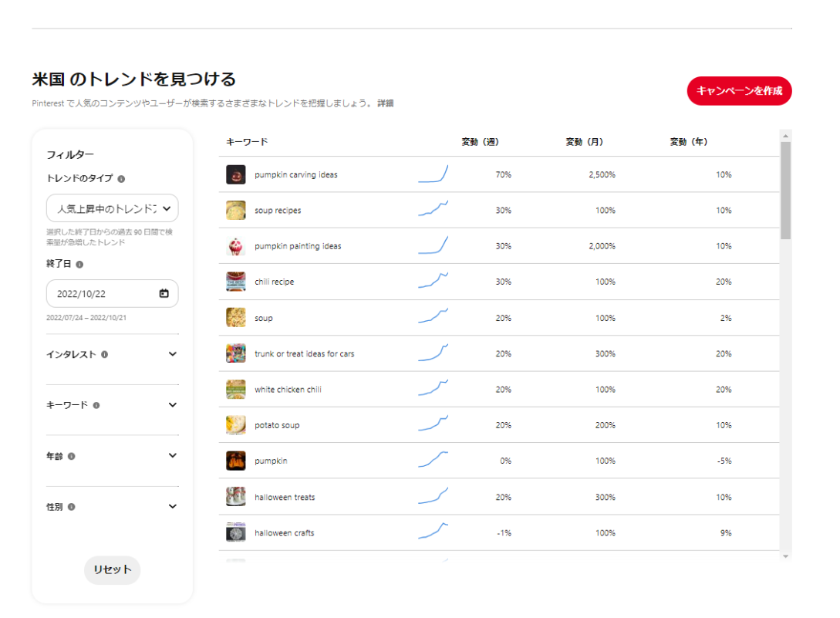Click the end date input field

click(104, 294)
